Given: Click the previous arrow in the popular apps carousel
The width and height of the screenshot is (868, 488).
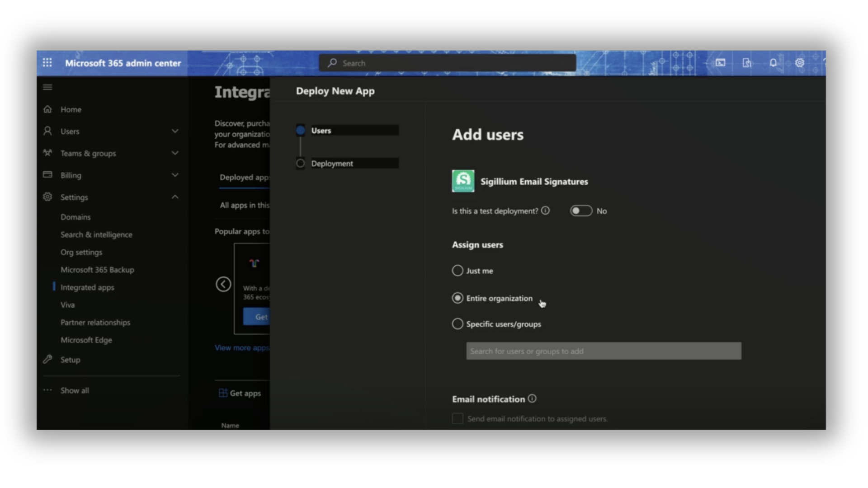Looking at the screenshot, I should click(223, 284).
